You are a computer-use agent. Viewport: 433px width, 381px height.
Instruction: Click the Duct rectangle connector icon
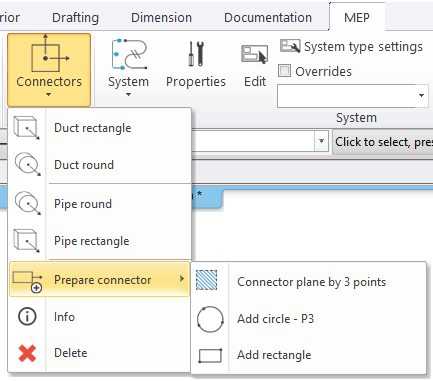click(x=27, y=128)
